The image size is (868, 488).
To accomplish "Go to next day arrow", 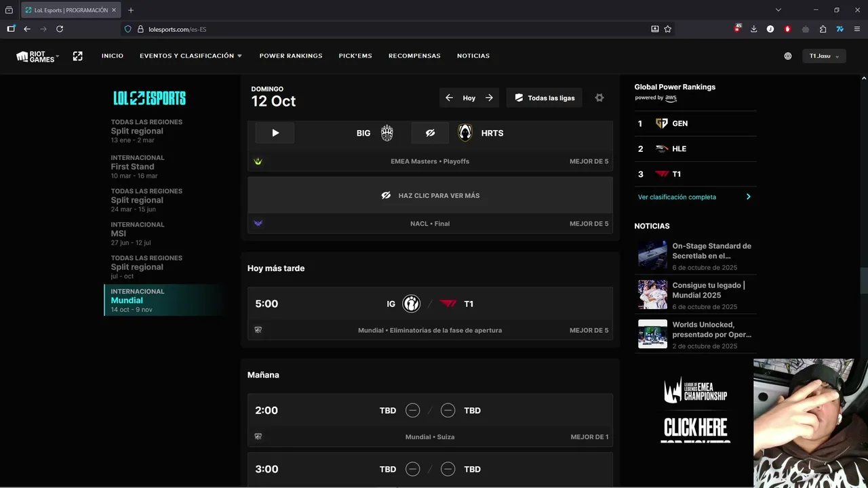I will (489, 98).
